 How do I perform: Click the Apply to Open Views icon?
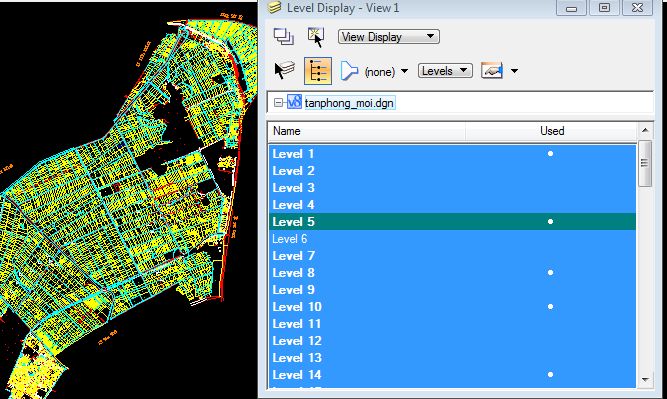(x=283, y=37)
